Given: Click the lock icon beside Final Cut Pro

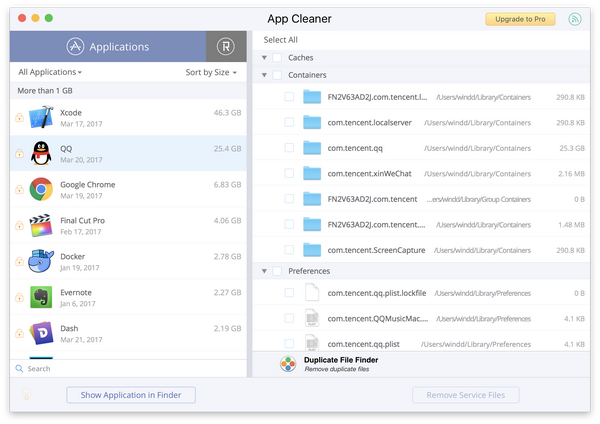Looking at the screenshot, I should point(19,225).
